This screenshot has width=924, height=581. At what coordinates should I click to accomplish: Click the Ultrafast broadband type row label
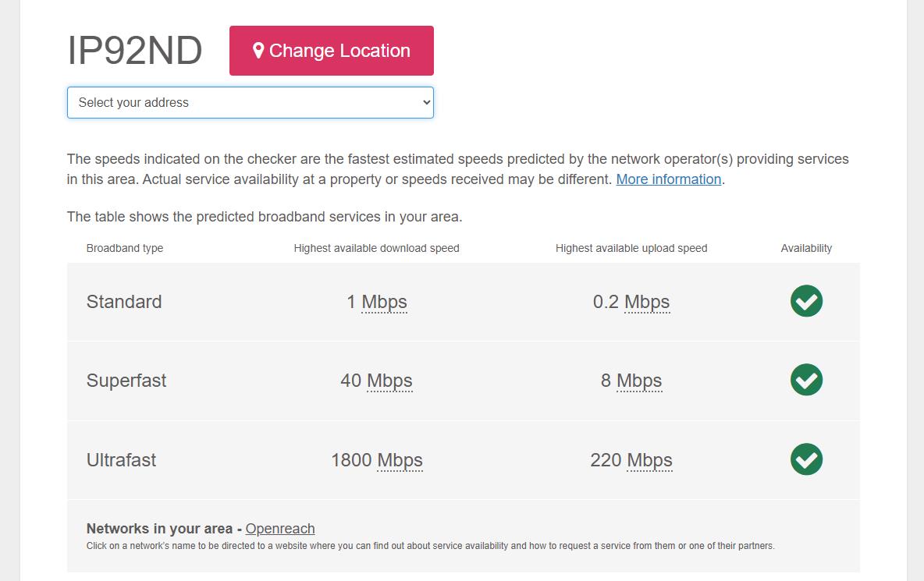click(x=121, y=460)
